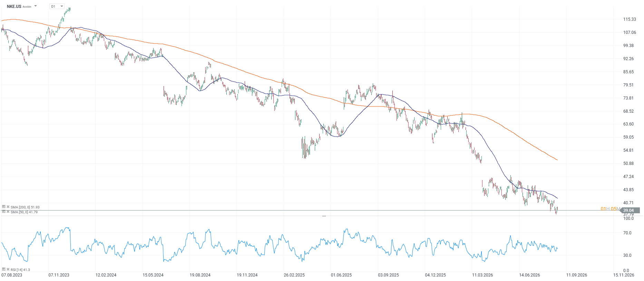Viewport: 644px width, 281px height.
Task: Open settings icon for SMA 200 indicator
Action: [x=4, y=207]
